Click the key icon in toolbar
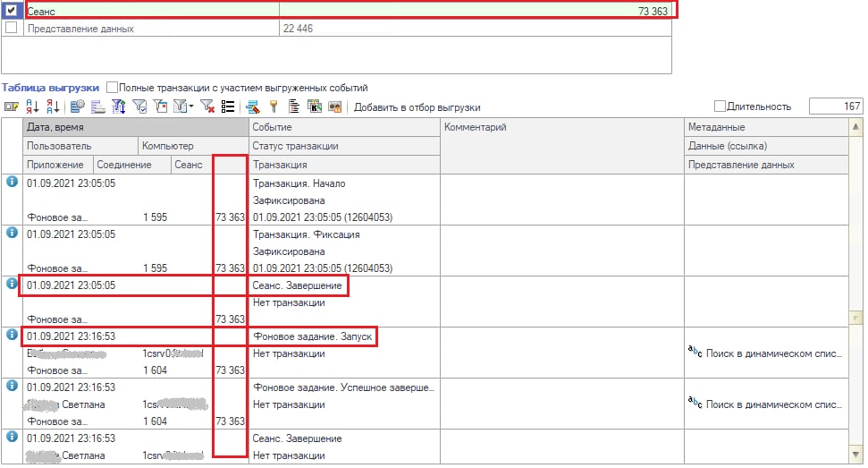Viewport: 868px width, 468px height. coord(273,106)
